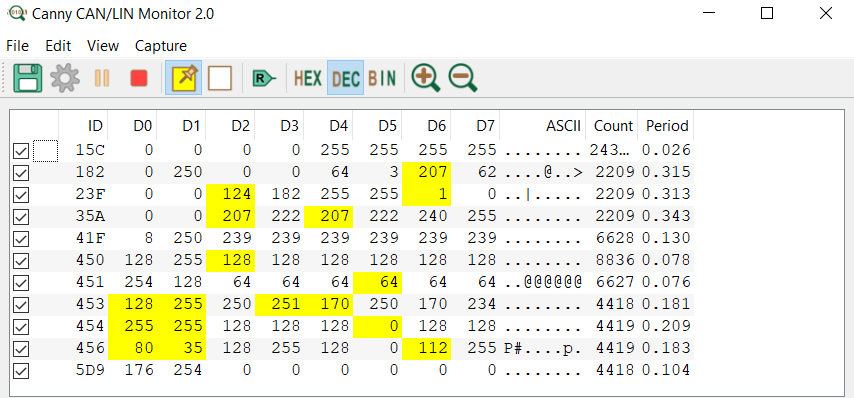Click the D5 column header
The height and width of the screenshot is (398, 854).
pos(377,126)
